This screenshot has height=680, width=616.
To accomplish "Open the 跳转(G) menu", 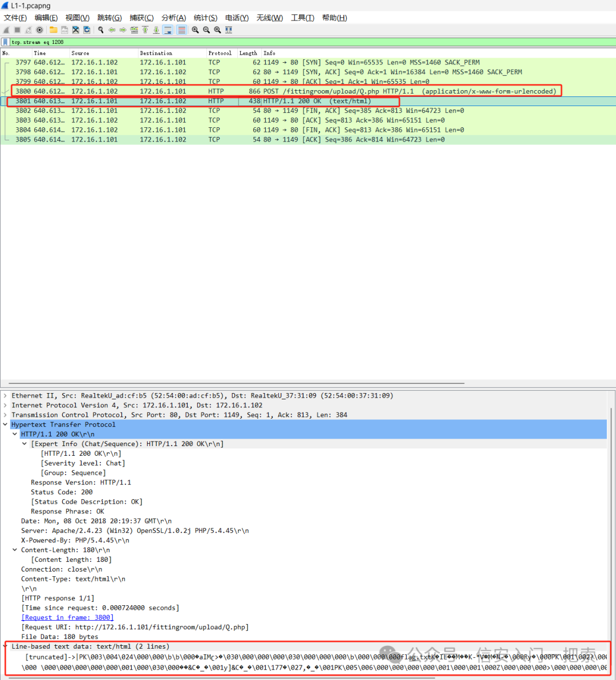I will (110, 18).
